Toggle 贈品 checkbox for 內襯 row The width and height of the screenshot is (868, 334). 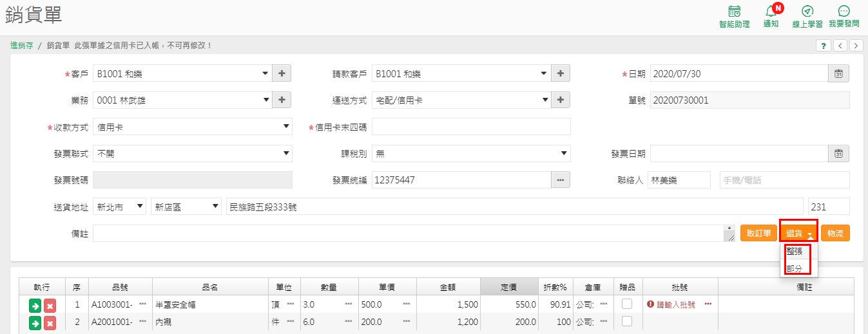(x=627, y=321)
